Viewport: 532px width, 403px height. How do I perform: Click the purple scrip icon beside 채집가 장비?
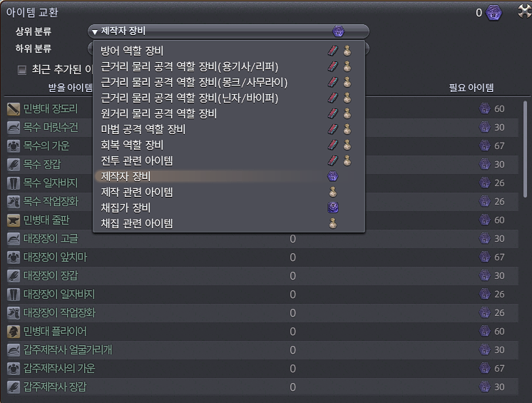coord(333,208)
